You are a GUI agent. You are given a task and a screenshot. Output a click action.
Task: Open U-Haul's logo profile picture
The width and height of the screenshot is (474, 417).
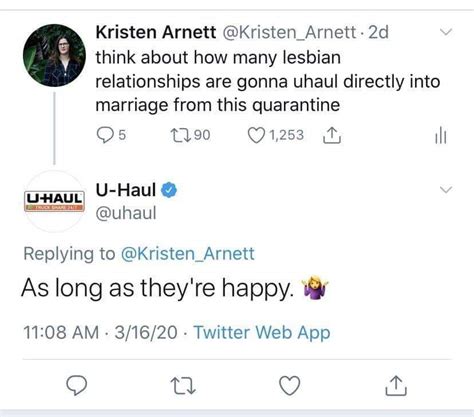click(x=55, y=201)
